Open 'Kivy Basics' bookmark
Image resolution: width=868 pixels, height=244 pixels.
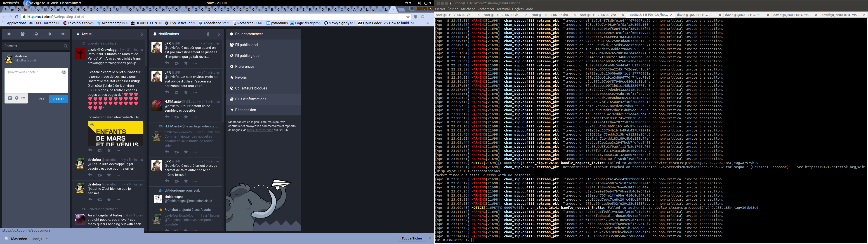[x=180, y=23]
